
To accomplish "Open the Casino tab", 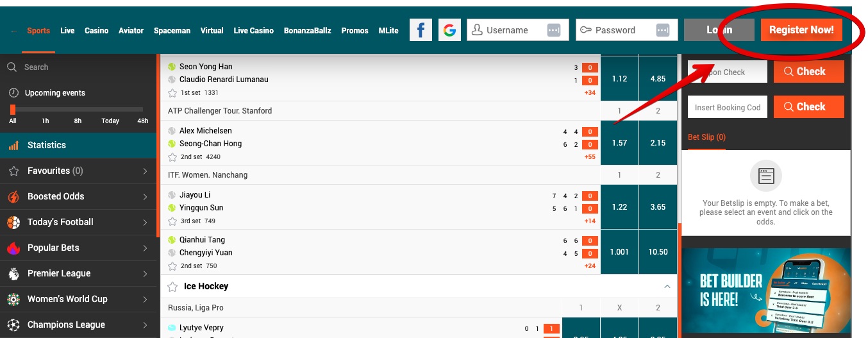I will pos(97,31).
